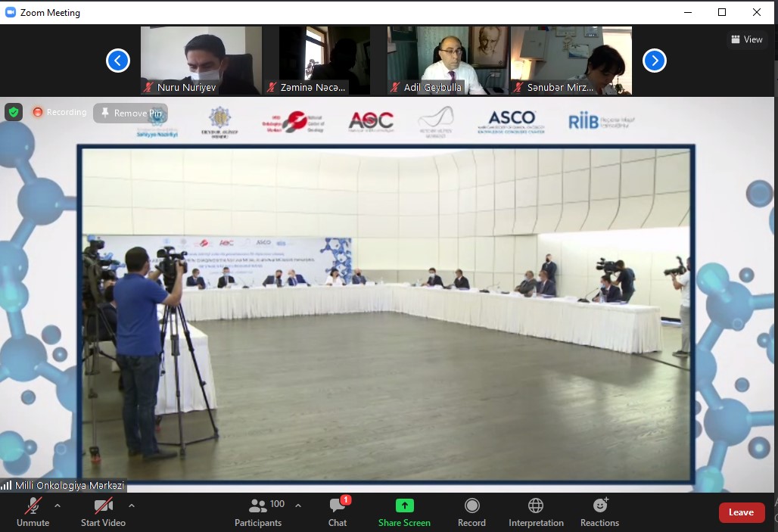Expand the Participants options caret

[298, 506]
